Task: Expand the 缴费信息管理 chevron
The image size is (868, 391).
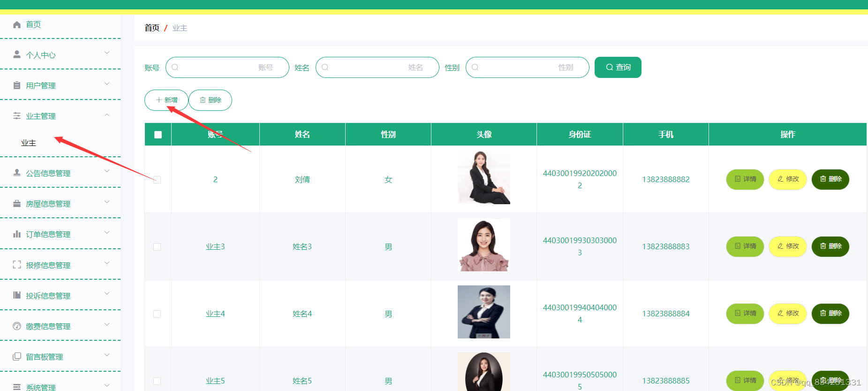Action: pos(107,324)
